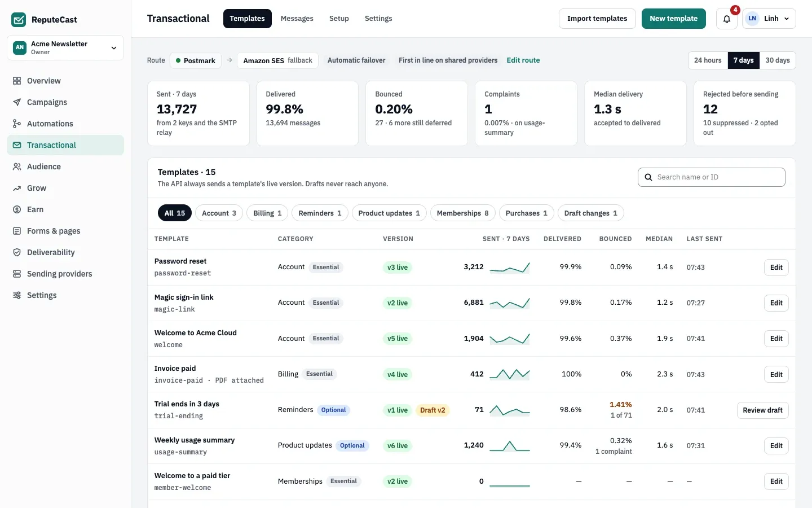Viewport: 812px width, 508px height.
Task: Open the Setup tab
Action: point(339,19)
